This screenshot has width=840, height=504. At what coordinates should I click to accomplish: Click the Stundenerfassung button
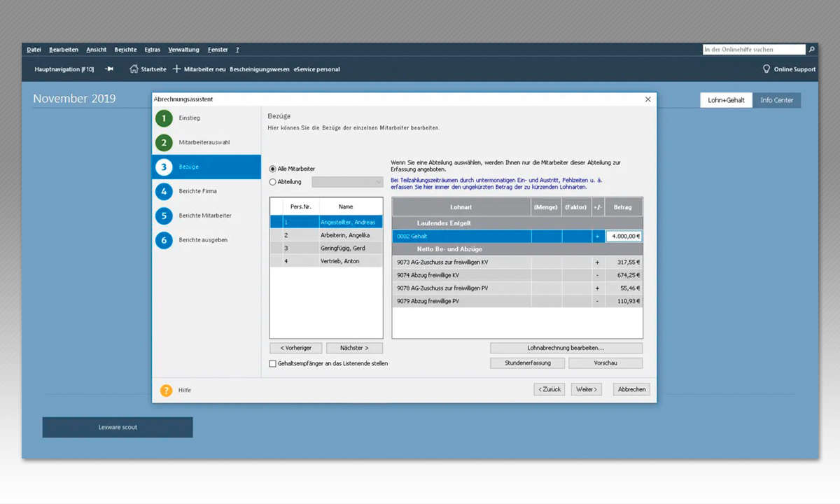(x=528, y=363)
